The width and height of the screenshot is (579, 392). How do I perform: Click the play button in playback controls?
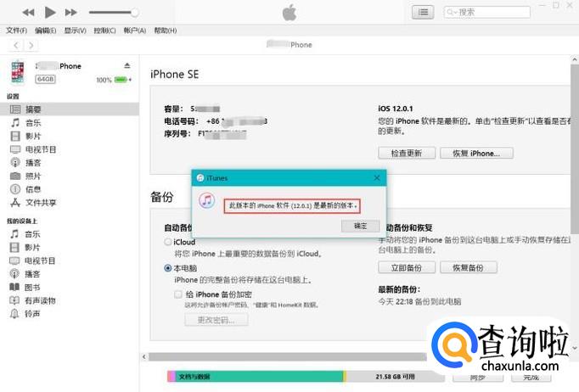click(50, 12)
